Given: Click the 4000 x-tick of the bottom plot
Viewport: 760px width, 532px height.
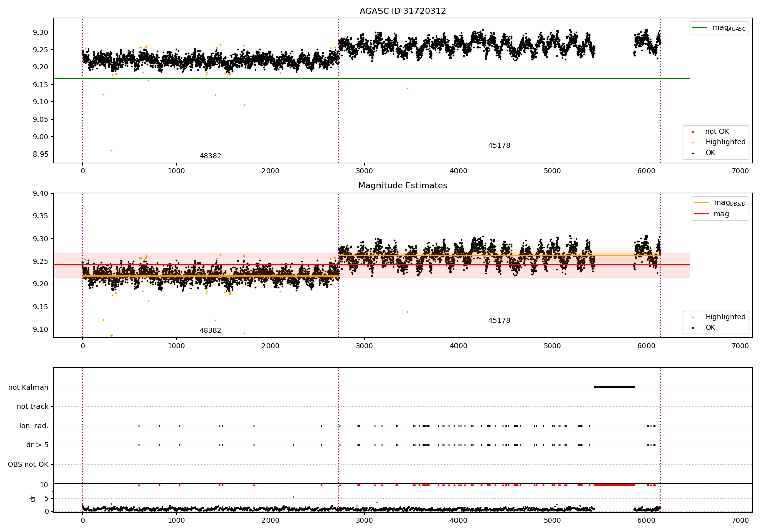Looking at the screenshot, I should coord(459,521).
